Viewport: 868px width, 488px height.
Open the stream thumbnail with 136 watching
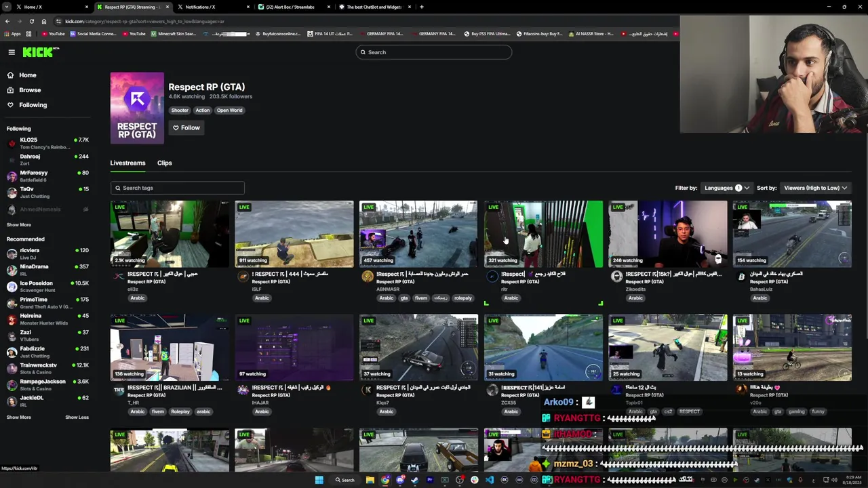point(170,348)
